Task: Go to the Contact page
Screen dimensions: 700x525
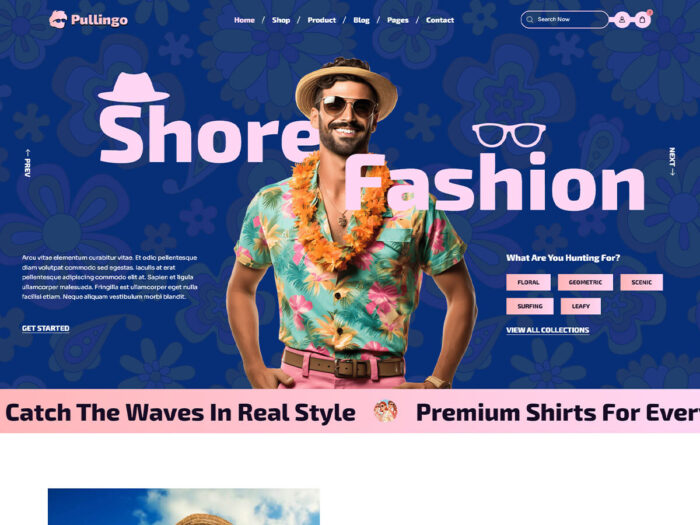Action: (440, 20)
